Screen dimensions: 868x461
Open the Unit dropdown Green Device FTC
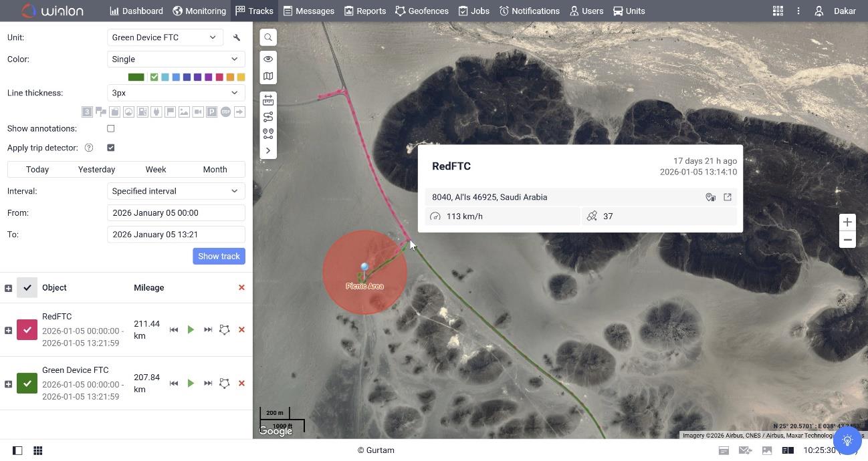[x=165, y=37]
